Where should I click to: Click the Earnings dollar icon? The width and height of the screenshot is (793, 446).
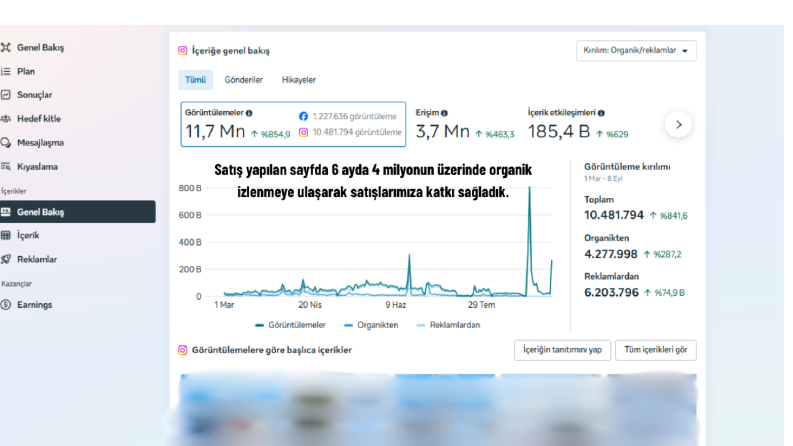(x=6, y=304)
